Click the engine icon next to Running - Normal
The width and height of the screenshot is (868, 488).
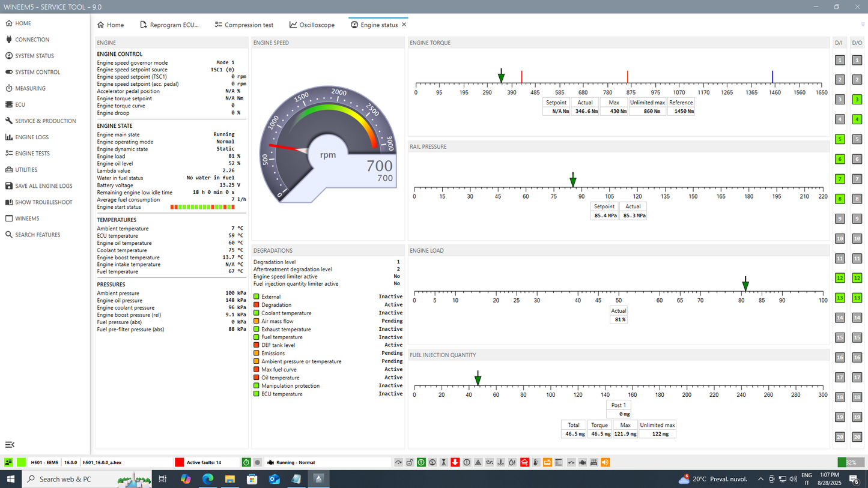270,462
